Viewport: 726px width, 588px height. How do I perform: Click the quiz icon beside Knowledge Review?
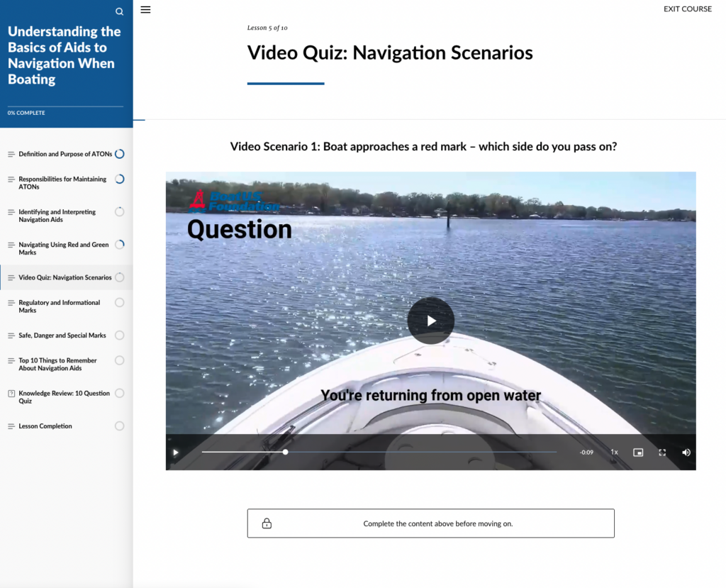point(11,393)
